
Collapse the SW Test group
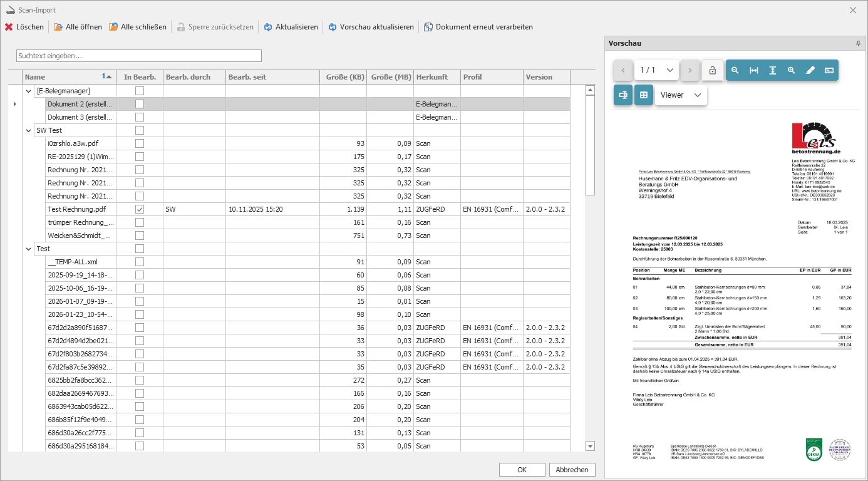pyautogui.click(x=28, y=130)
